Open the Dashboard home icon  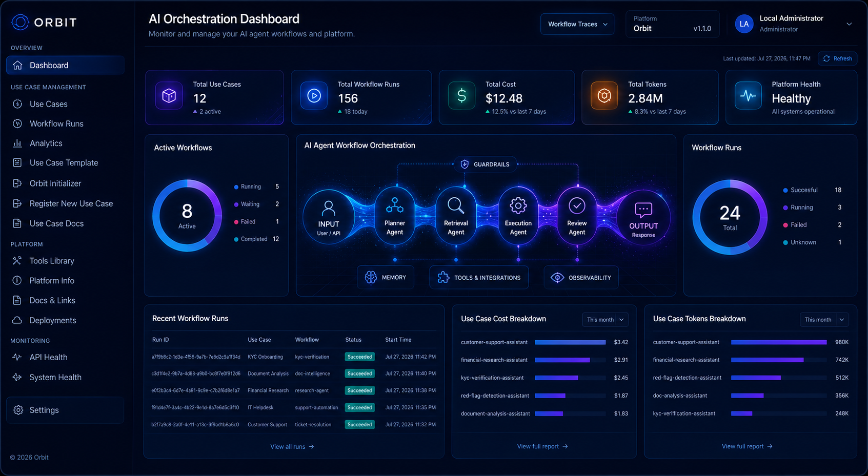click(x=17, y=65)
